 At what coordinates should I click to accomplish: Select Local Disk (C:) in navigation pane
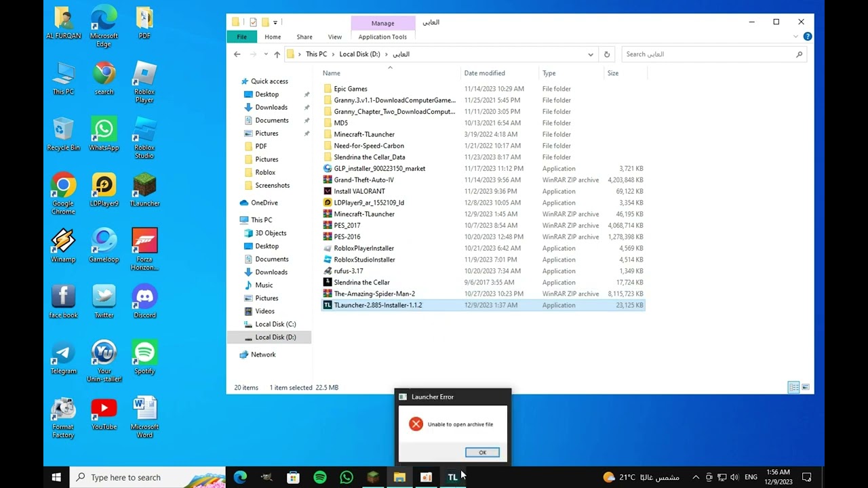(275, 324)
